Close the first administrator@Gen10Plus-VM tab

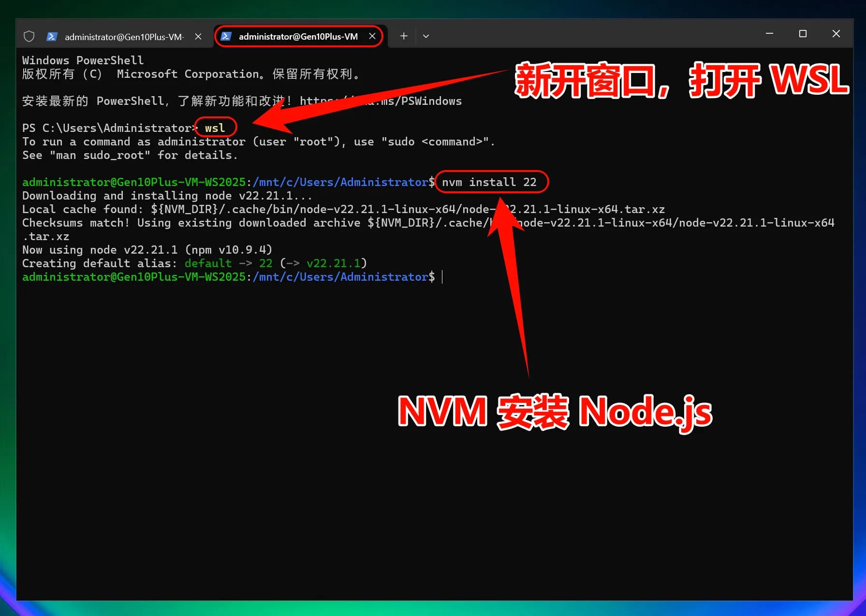198,37
